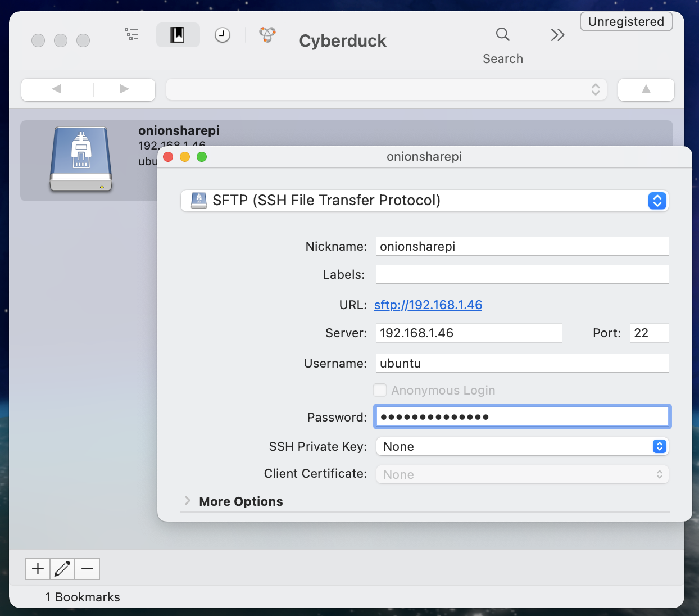The image size is (699, 616).
Task: Click the Username field
Action: [522, 363]
